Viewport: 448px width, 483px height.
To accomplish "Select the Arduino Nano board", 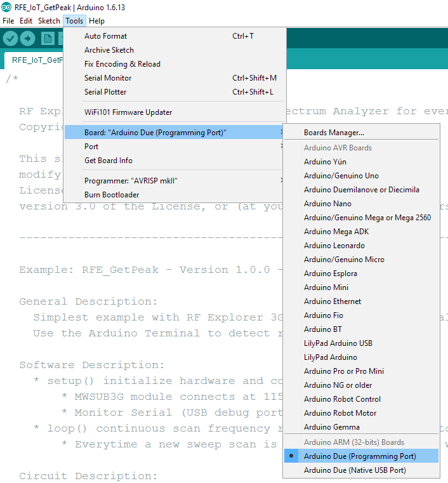I will tap(362, 204).
